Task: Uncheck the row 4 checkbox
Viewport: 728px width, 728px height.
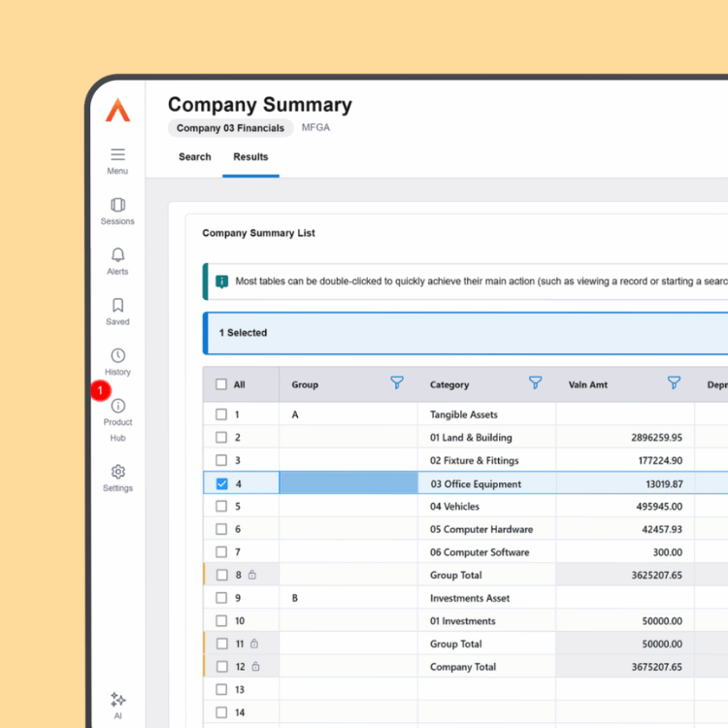Action: (222, 483)
